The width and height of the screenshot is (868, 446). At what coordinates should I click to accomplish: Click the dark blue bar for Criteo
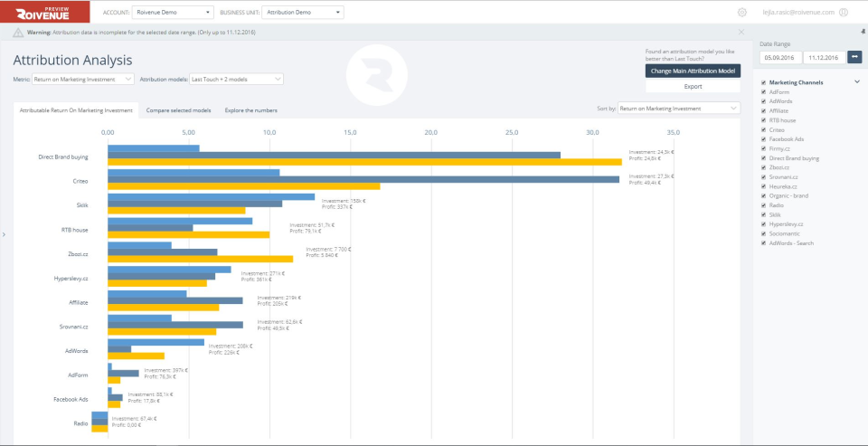tap(363, 179)
